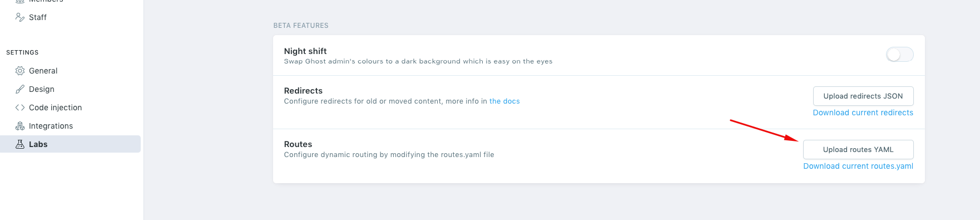This screenshot has height=220, width=980.
Task: Select the Integrations menu label
Action: [51, 126]
